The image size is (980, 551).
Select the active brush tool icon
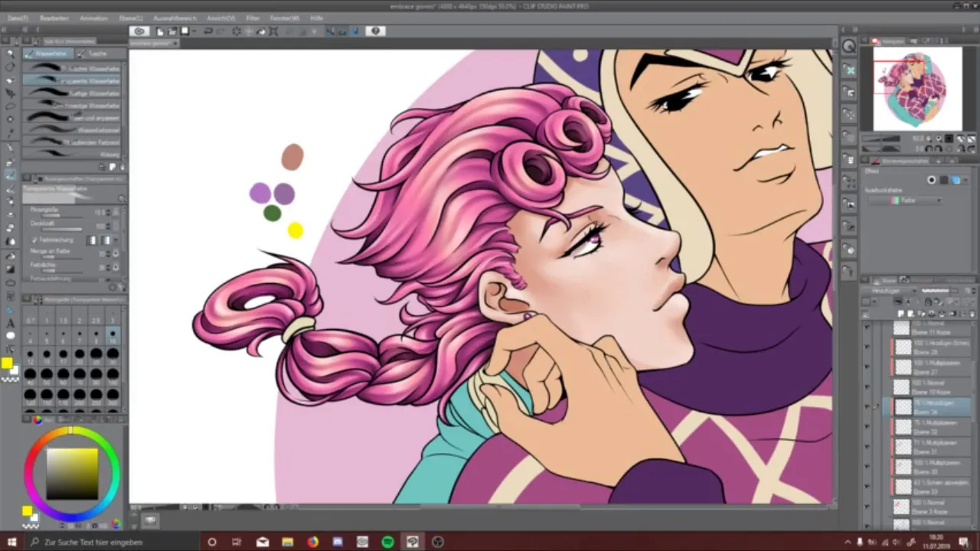[x=10, y=174]
